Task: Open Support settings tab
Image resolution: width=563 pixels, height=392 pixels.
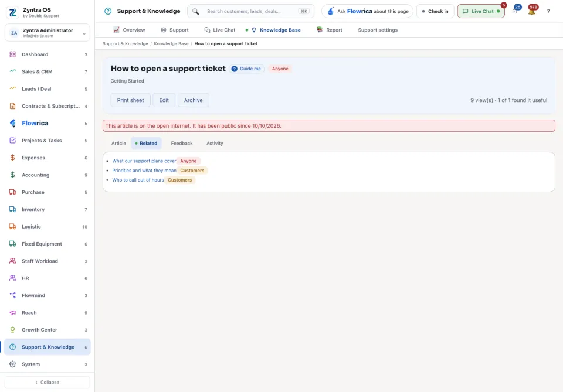Action: pyautogui.click(x=378, y=30)
